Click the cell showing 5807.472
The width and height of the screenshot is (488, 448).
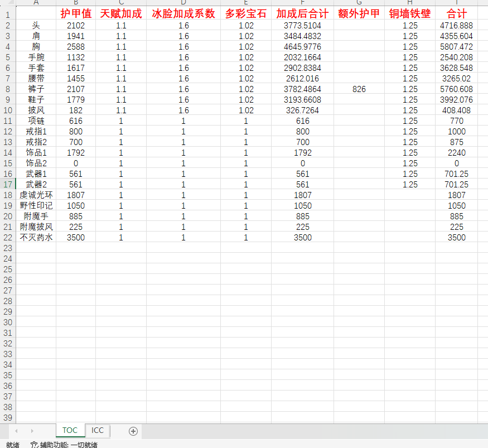(457, 46)
